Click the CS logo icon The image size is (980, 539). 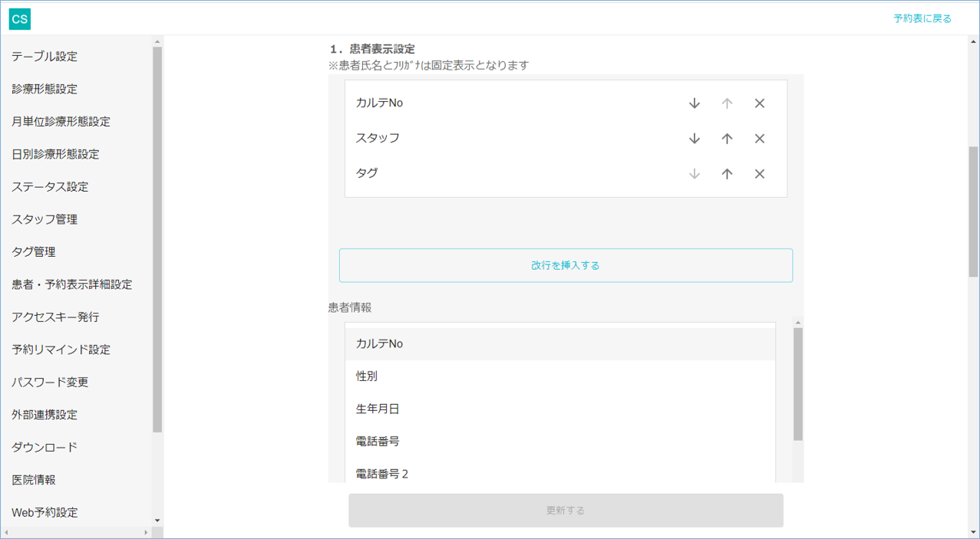[x=19, y=18]
